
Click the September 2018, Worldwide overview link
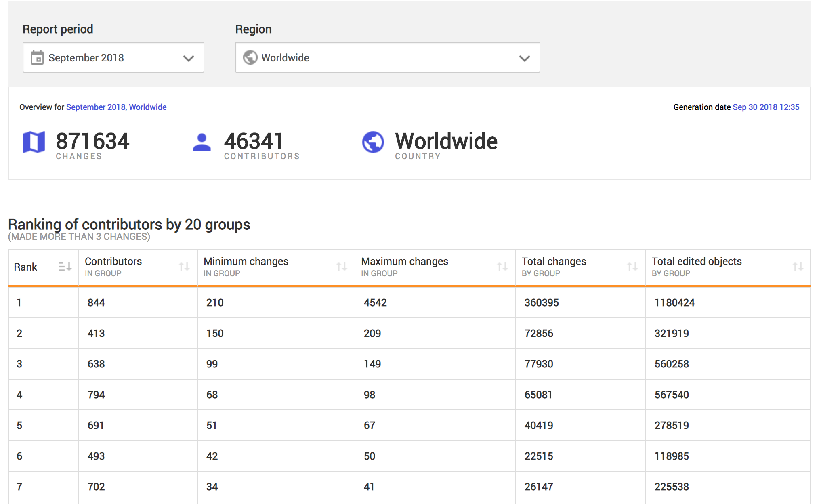coord(116,107)
